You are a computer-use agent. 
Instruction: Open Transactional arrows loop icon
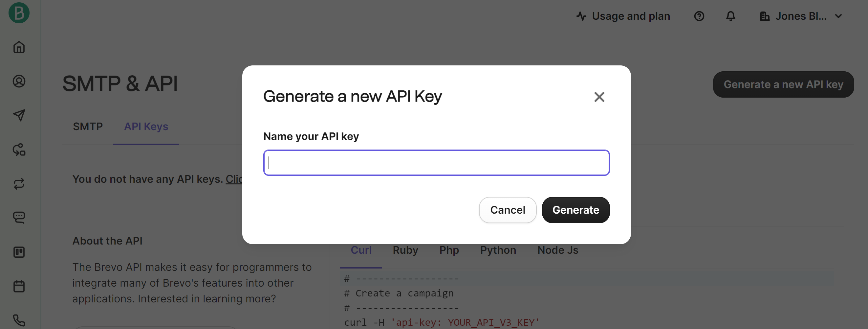coord(19,184)
